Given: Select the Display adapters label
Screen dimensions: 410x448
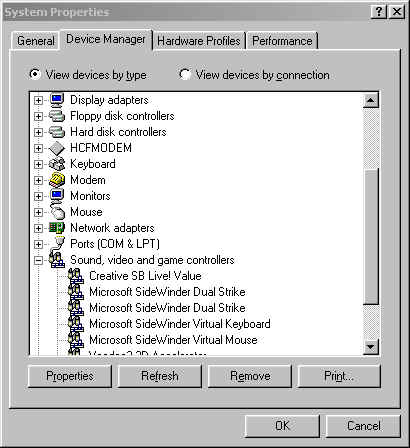Looking at the screenshot, I should pos(109,100).
